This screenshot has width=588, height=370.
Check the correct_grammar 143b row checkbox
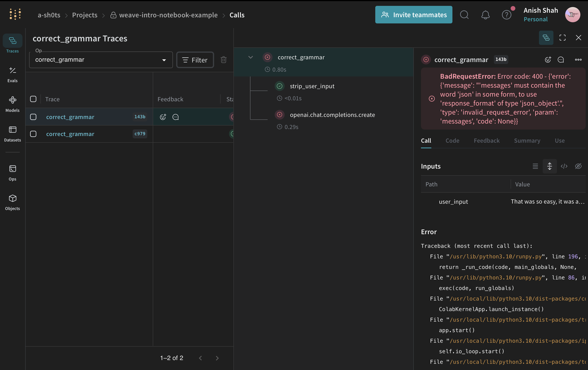[x=33, y=117]
